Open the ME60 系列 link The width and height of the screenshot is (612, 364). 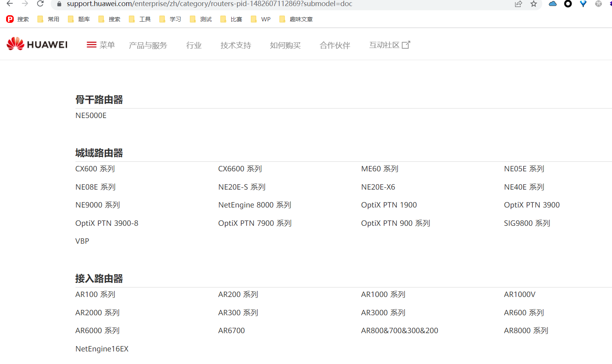click(x=380, y=169)
